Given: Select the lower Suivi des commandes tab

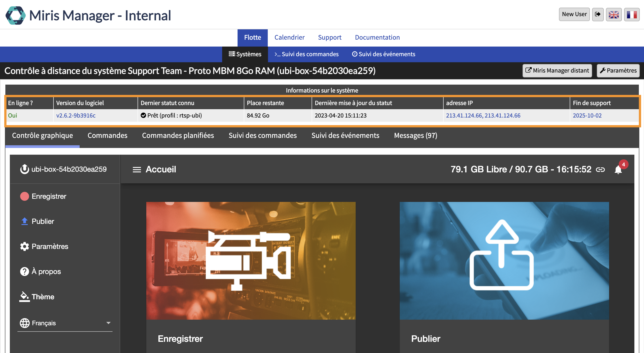Looking at the screenshot, I should pos(263,135).
